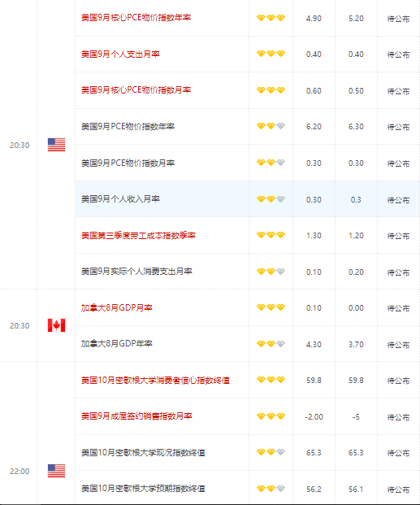Screen dimensions: 420x505
Task: Click 待公布 in 加拿大8月GDP年率 row
Action: [x=398, y=345]
